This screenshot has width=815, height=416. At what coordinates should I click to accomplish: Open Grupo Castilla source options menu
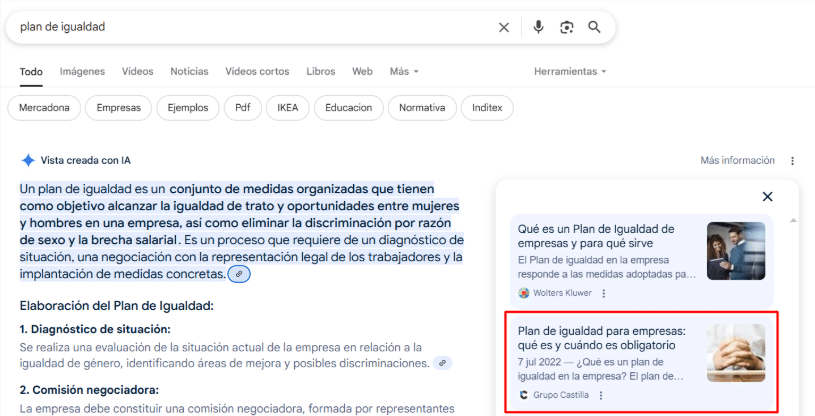point(601,395)
